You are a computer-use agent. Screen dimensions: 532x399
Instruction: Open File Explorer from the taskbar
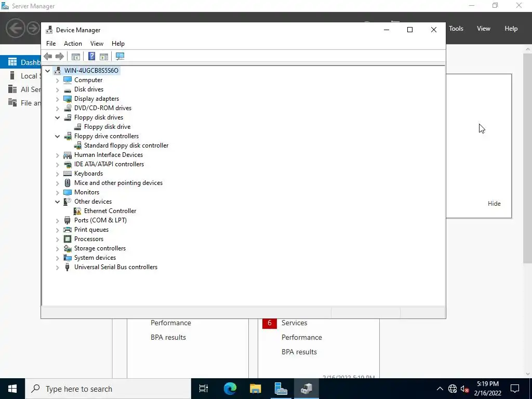(255, 389)
